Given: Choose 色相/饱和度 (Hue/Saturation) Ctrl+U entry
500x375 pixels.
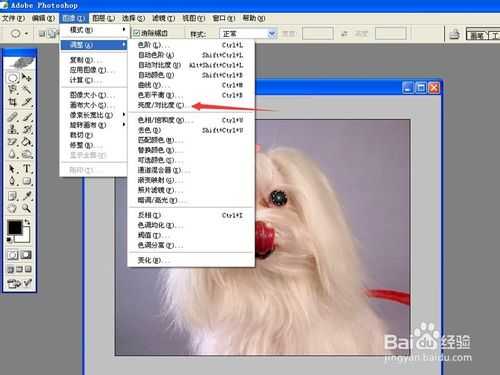Looking at the screenshot, I should tap(191, 120).
